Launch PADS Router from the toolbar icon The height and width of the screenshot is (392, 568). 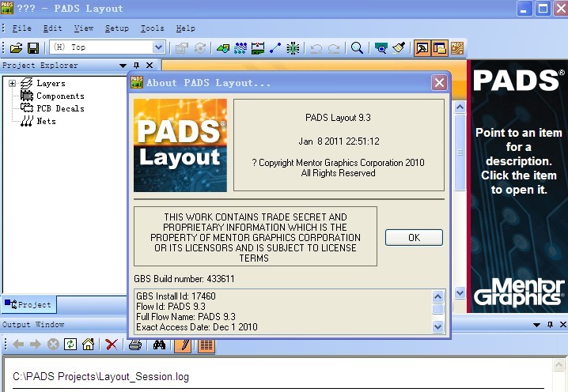point(457,47)
